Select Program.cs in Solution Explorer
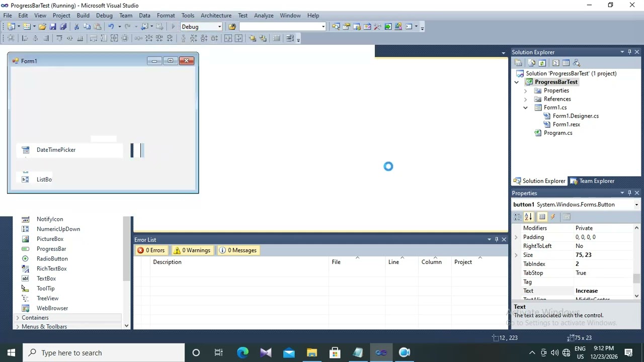 557,133
